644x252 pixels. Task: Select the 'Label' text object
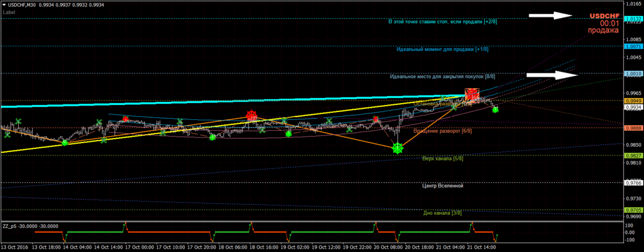click(x=8, y=12)
